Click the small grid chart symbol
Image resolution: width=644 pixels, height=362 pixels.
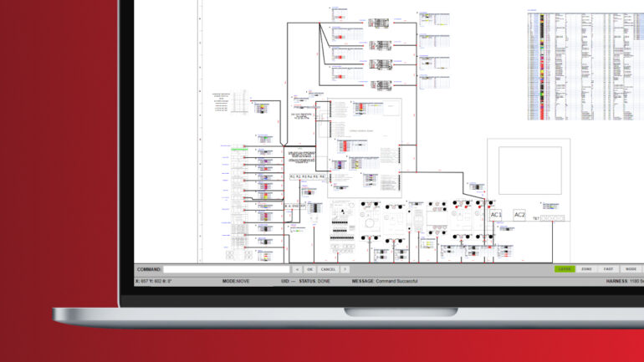pyautogui.click(x=241, y=103)
